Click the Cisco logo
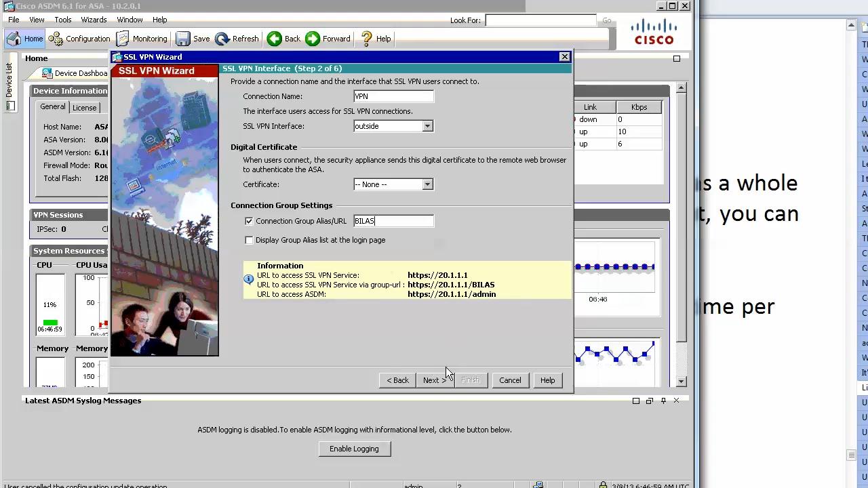The width and height of the screenshot is (868, 488). tap(654, 32)
